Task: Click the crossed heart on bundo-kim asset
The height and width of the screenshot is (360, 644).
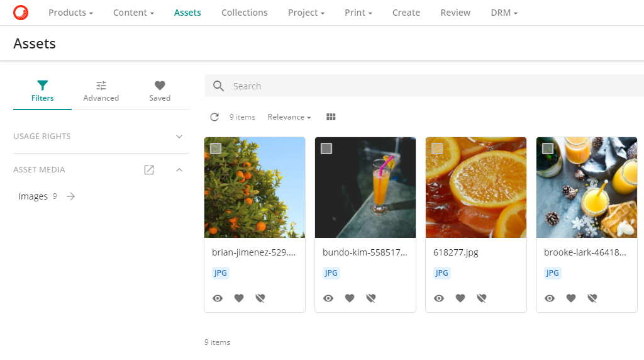Action: pyautogui.click(x=371, y=298)
